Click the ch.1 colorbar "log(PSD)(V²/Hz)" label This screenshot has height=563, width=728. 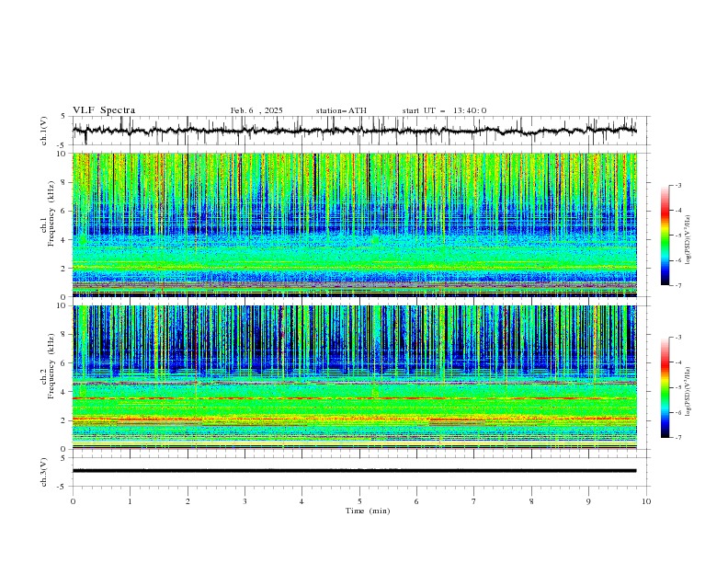[x=688, y=240]
